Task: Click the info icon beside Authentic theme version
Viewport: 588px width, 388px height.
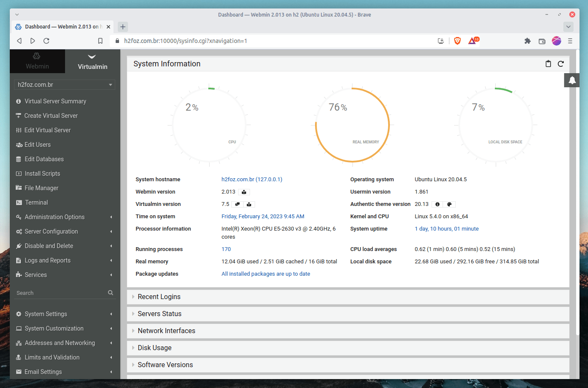Action: pos(437,204)
